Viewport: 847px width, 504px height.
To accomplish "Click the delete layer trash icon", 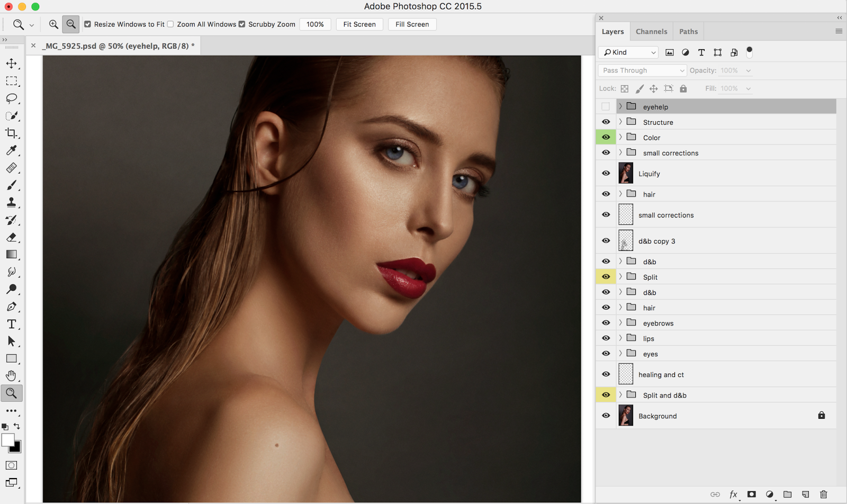I will [x=823, y=494].
